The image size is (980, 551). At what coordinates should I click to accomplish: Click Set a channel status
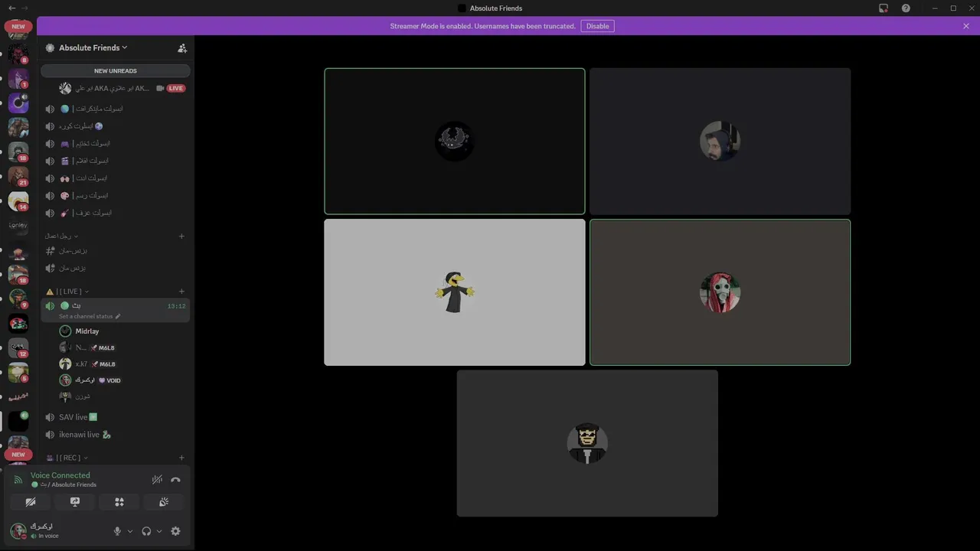tap(86, 316)
